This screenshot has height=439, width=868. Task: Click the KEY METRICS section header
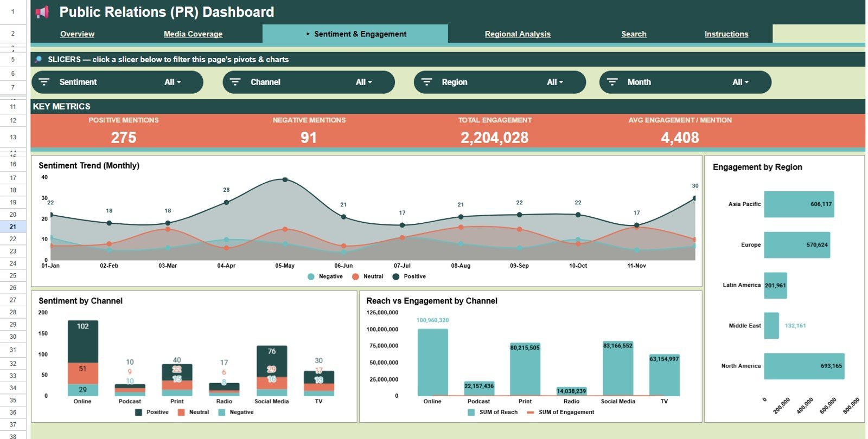(x=61, y=107)
